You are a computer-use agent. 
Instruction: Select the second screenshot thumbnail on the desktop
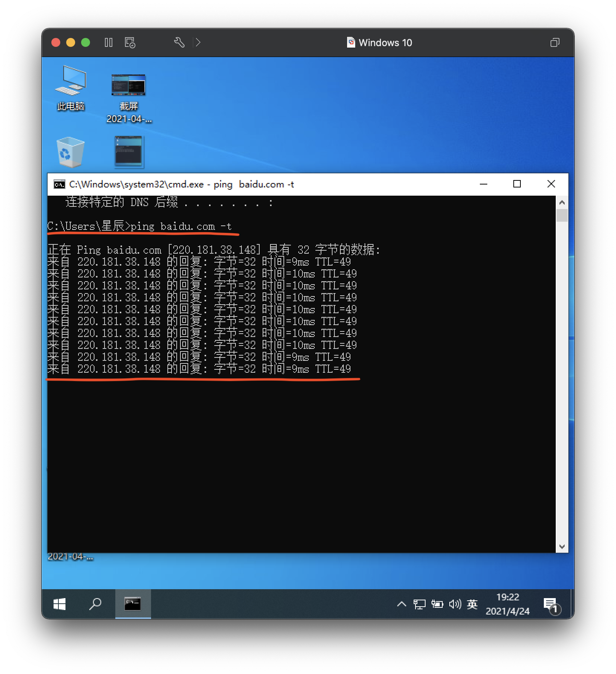(x=129, y=152)
